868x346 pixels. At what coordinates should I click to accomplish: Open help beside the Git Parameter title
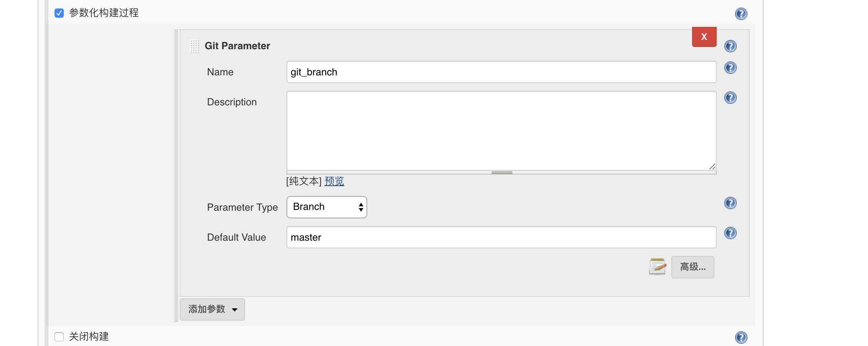(731, 46)
